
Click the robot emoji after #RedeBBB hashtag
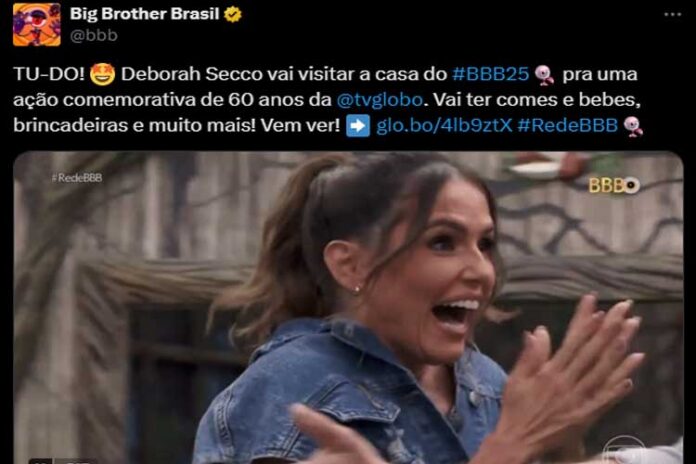(633, 126)
